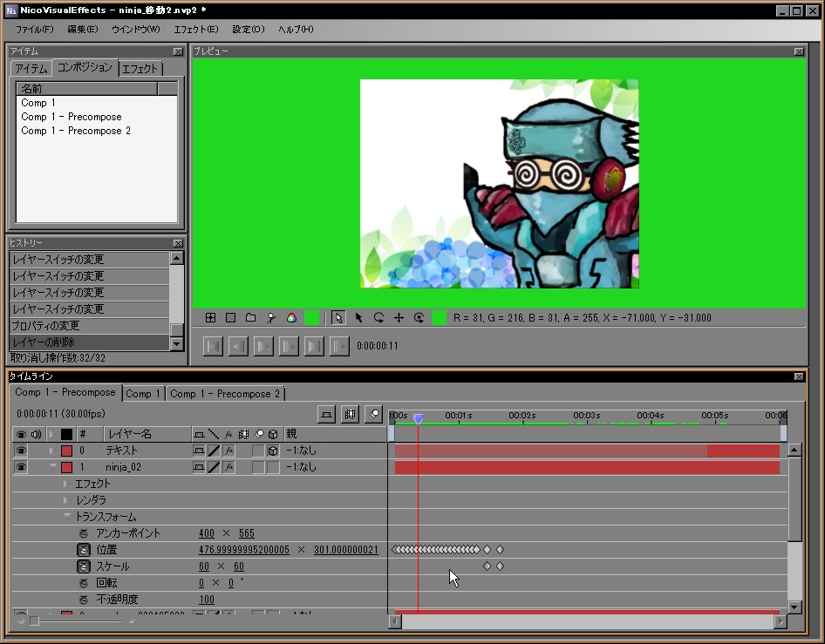The width and height of the screenshot is (825, 644).
Task: Select the orbit camera tool icon
Action: coord(419,317)
